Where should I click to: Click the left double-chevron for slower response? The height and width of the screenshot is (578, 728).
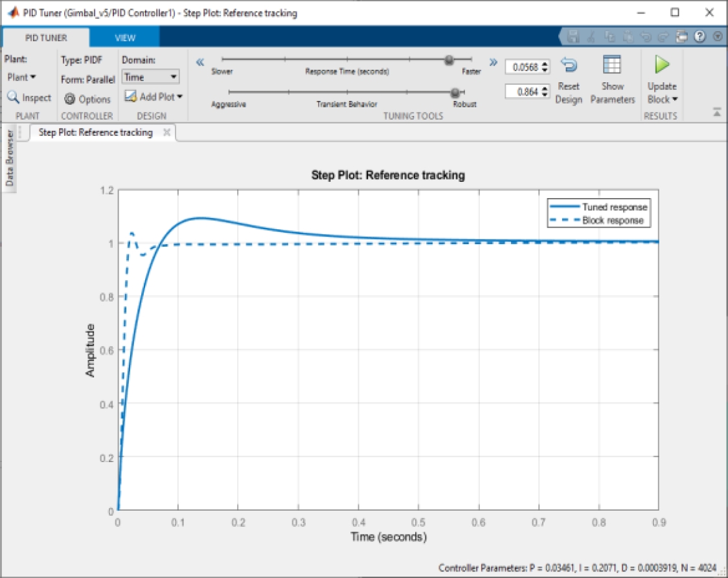click(200, 62)
